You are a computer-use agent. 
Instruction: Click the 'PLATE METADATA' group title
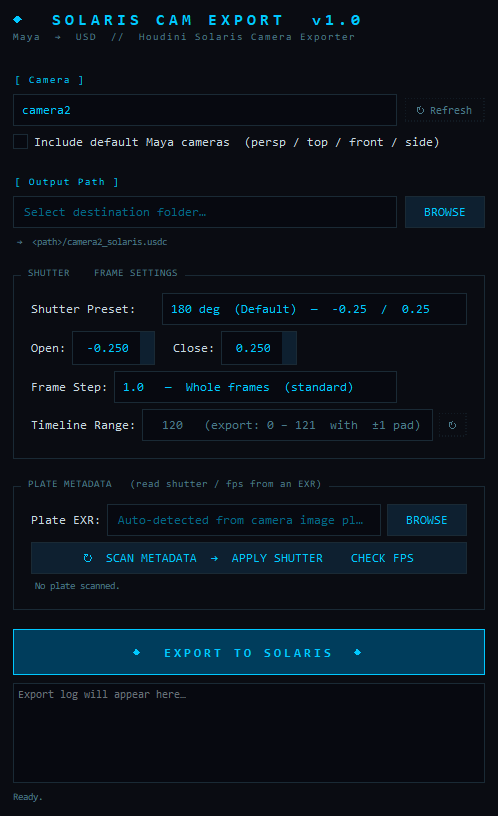click(70, 484)
